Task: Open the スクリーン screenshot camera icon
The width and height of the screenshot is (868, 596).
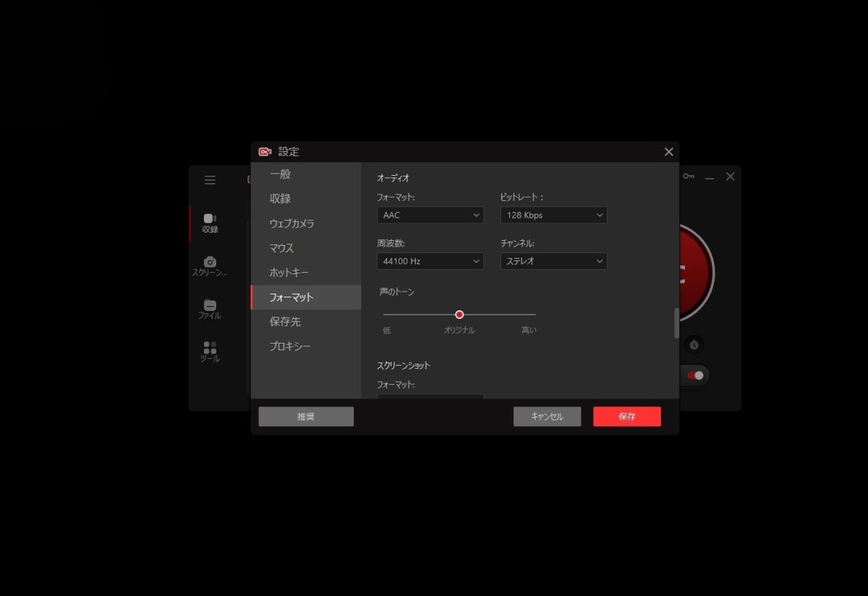Action: tap(210, 262)
